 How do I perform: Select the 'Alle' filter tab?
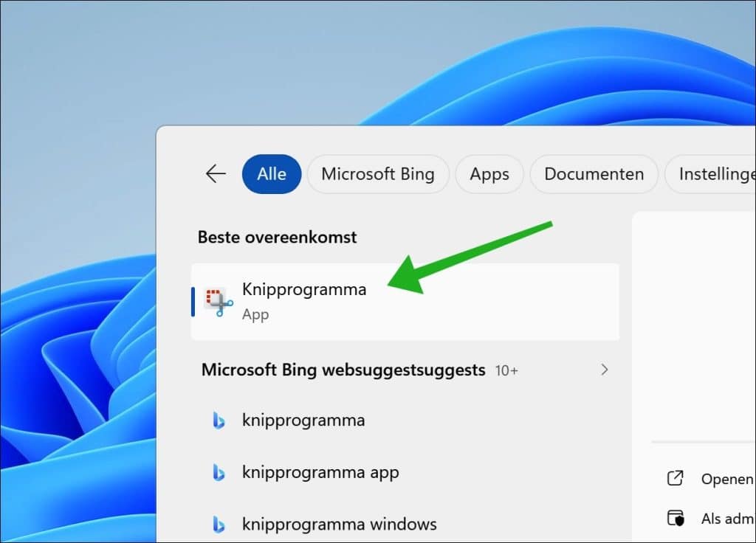point(272,174)
